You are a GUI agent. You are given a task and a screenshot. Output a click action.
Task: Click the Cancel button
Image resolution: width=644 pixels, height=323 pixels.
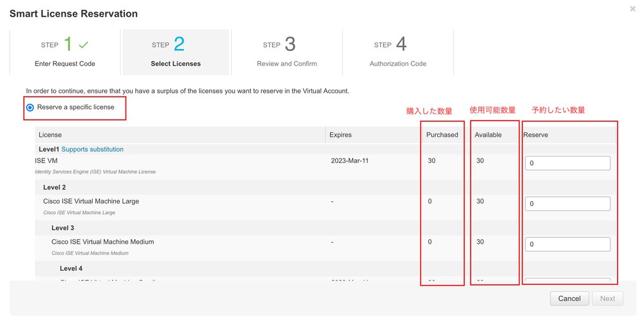569,299
